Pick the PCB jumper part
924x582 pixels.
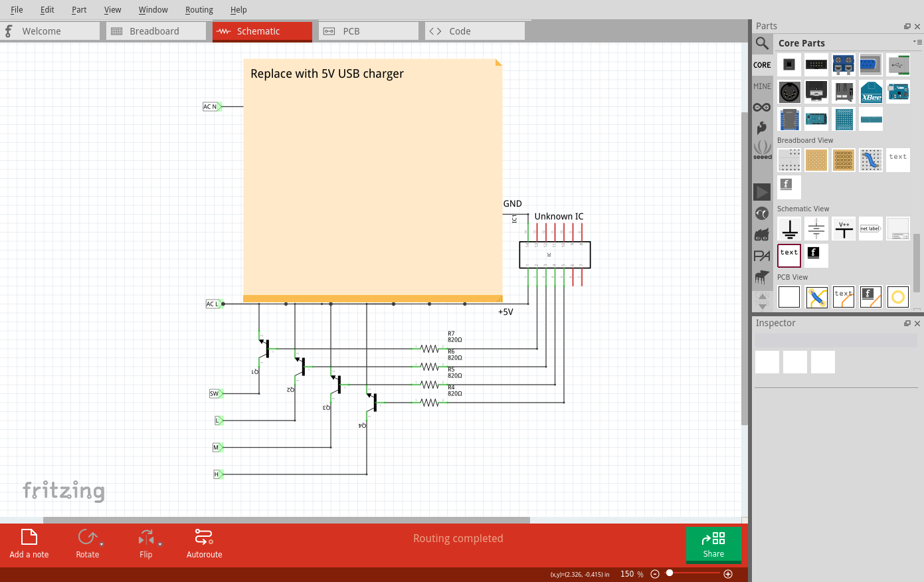pos(816,297)
